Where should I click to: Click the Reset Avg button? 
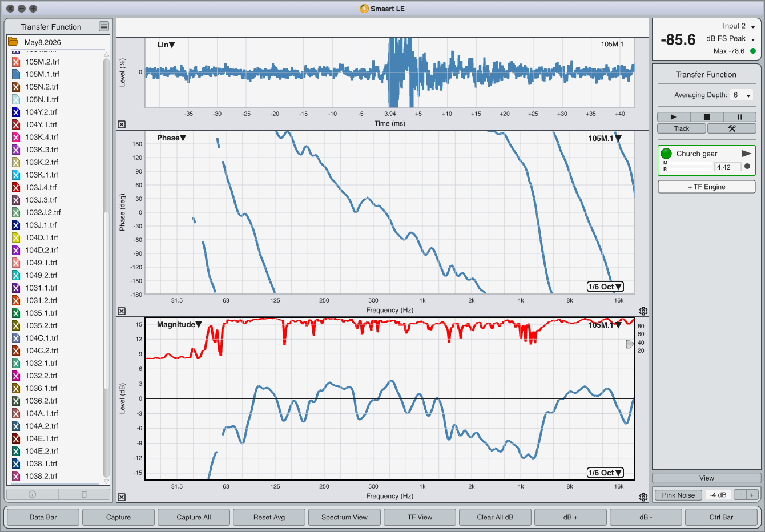[269, 517]
